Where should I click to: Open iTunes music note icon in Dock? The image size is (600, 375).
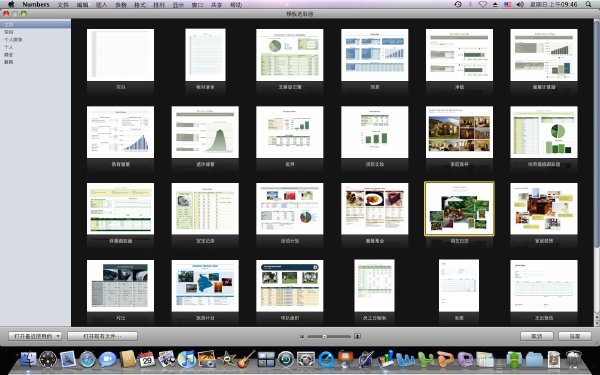(x=187, y=359)
